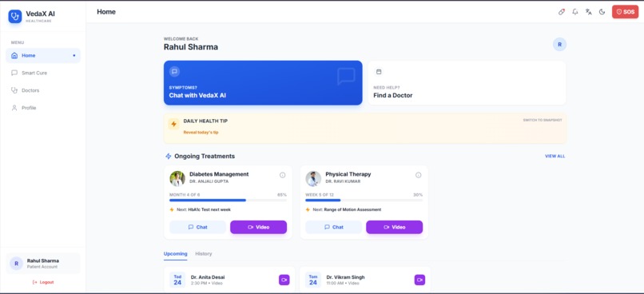Click 'HbA1c Test next week' next step
Viewport: 644px width, 294px height.
click(209, 210)
